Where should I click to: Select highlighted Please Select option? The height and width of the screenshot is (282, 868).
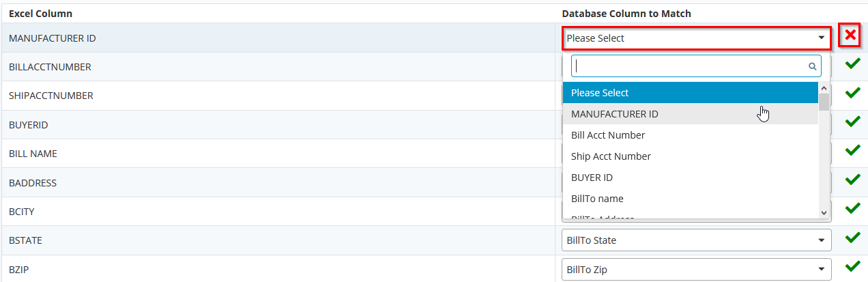(x=691, y=93)
